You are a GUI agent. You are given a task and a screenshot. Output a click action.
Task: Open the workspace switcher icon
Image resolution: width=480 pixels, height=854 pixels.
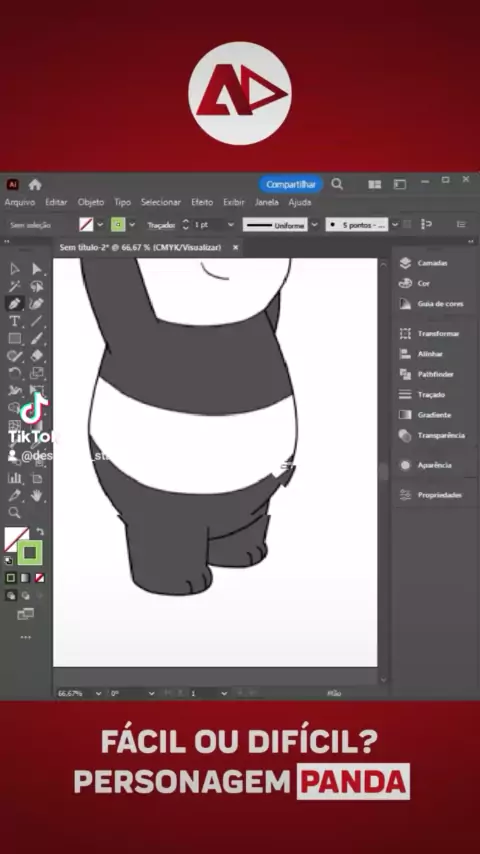400,185
